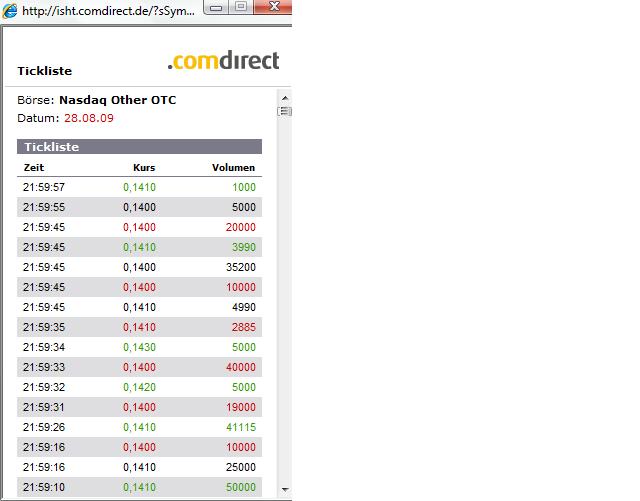Viewport: 640px width, 501px height.
Task: Select the time 21:59:26
Action: click(44, 428)
